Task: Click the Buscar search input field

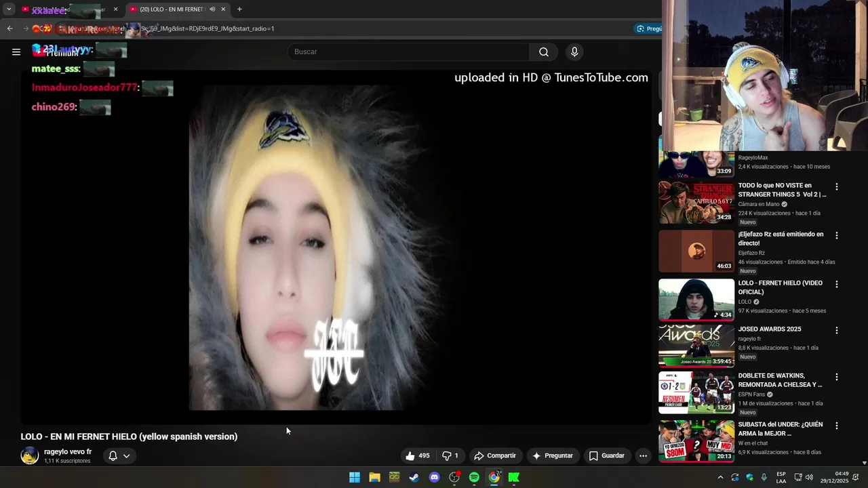Action: (x=409, y=52)
